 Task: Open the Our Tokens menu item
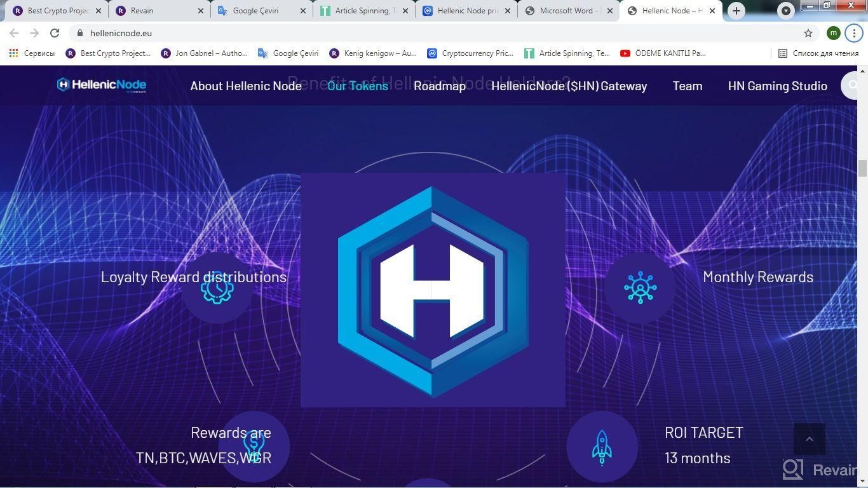[x=358, y=86]
